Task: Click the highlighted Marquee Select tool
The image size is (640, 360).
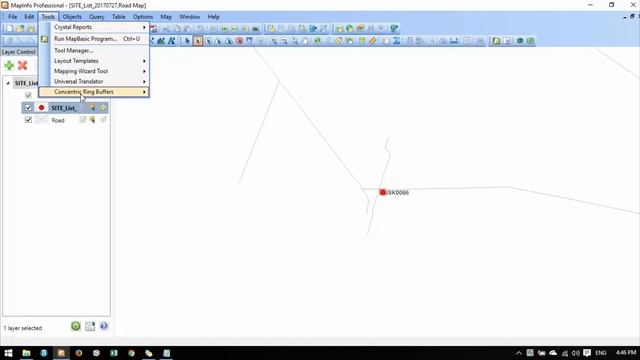Action: 198,41
